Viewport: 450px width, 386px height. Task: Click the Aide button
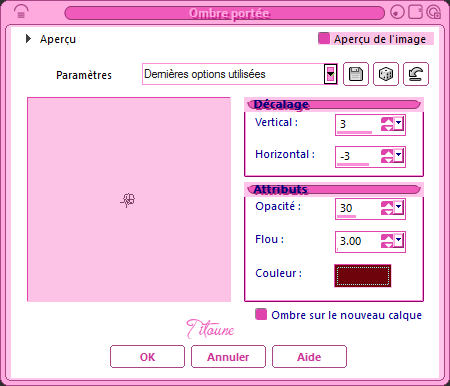pyautogui.click(x=309, y=357)
